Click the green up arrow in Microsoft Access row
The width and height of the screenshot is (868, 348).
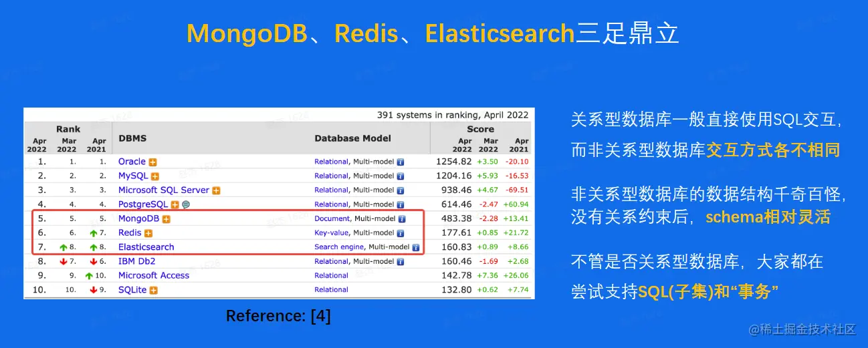tap(89, 276)
